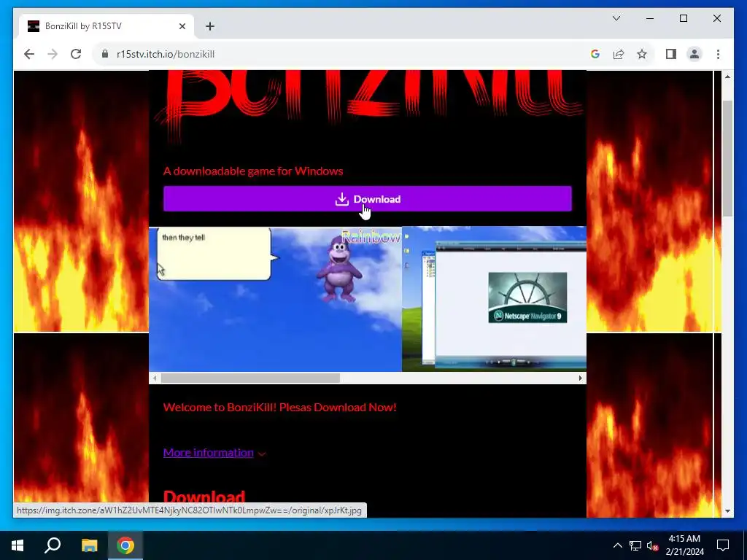Open File Explorer from the taskbar
This screenshot has height=560, width=747.
(x=89, y=545)
